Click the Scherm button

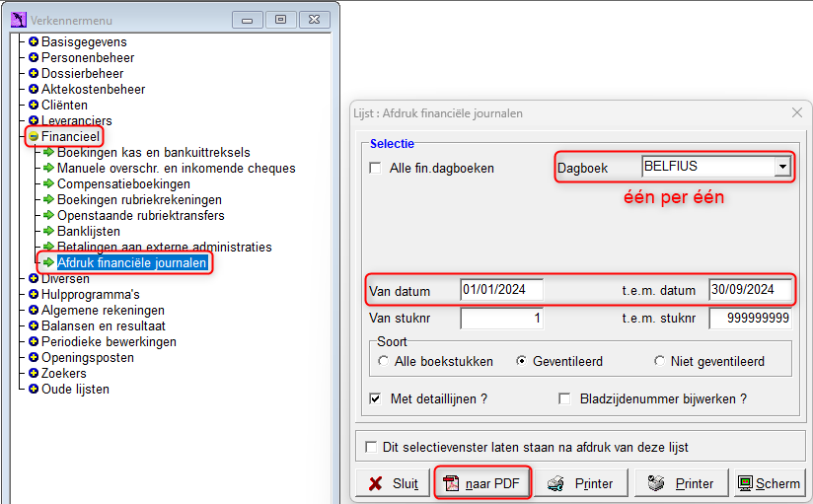pyautogui.click(x=770, y=483)
